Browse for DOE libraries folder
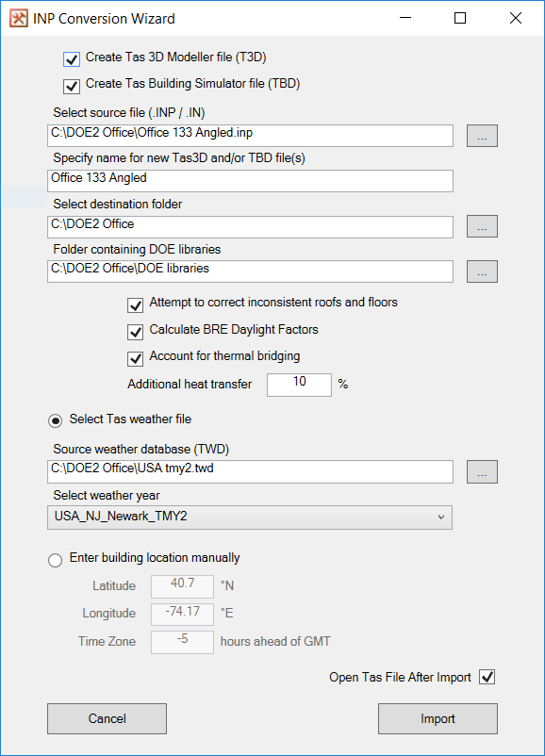 482,271
